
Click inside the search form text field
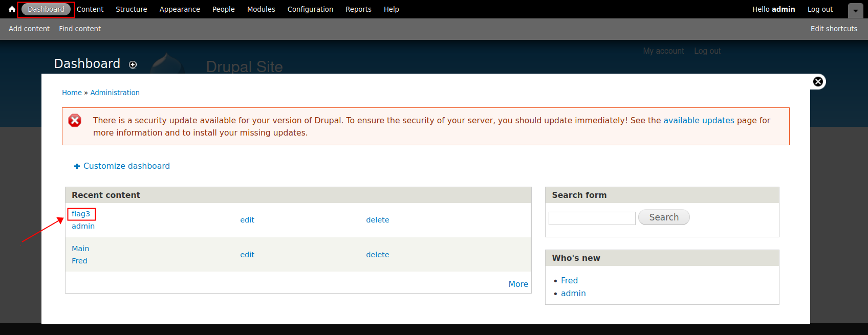pos(592,218)
